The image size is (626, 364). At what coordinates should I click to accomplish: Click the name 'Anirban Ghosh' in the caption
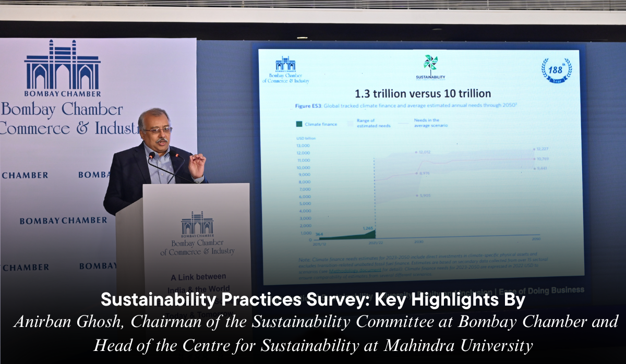[x=70, y=322]
